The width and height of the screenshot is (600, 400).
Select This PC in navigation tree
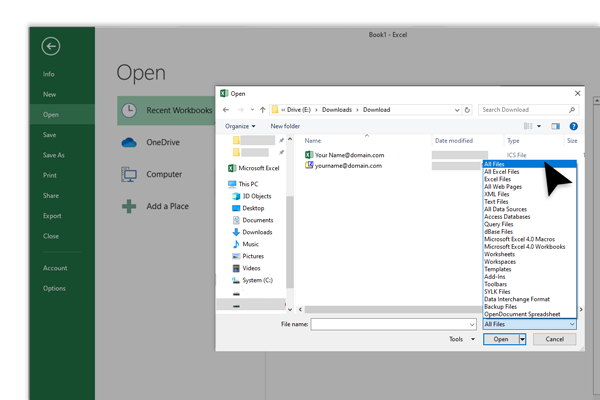[243, 184]
